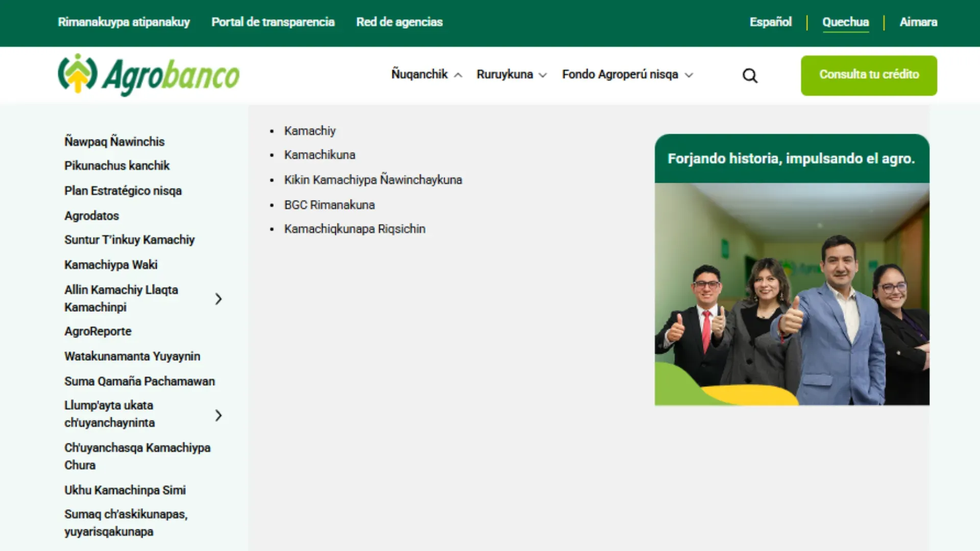Viewport: 980px width, 551px height.
Task: Open AgroReporte menu item
Action: pyautogui.click(x=98, y=331)
